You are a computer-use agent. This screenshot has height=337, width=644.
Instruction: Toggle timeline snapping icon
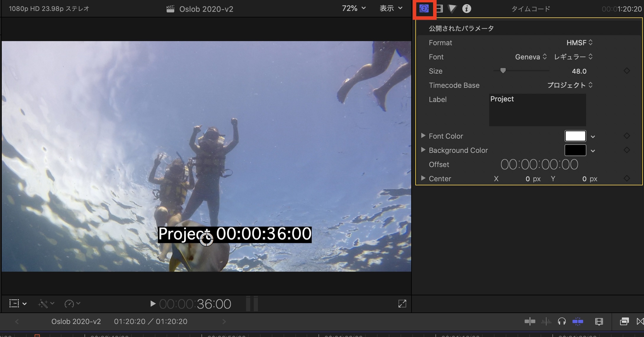point(578,321)
